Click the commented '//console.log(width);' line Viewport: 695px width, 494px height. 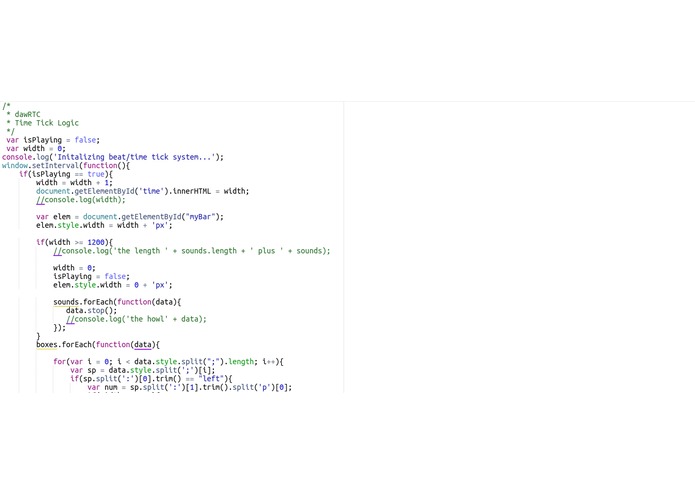[x=81, y=200]
